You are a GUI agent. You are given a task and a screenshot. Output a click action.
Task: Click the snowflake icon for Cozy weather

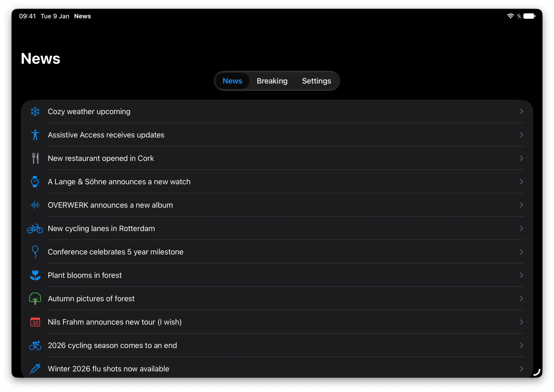pyautogui.click(x=35, y=111)
